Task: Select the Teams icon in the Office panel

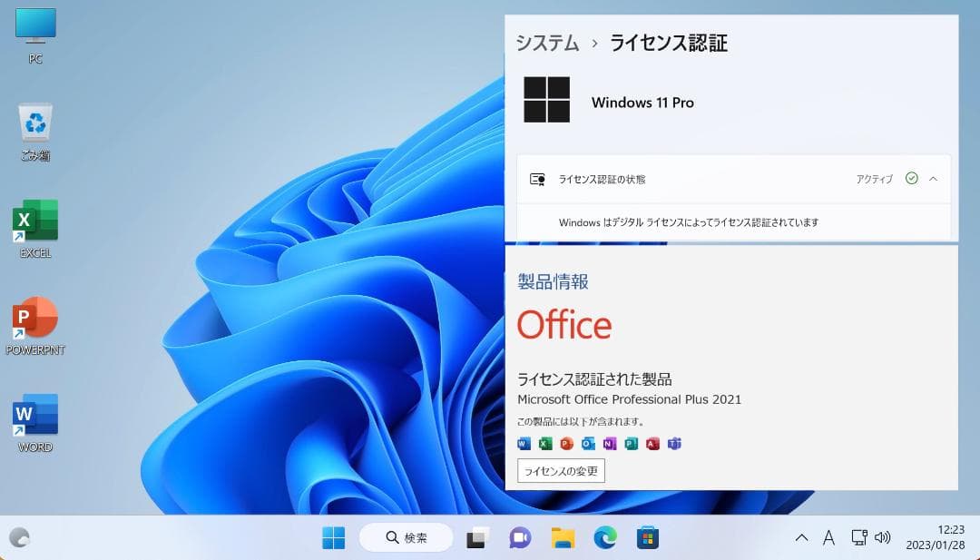Action: pyautogui.click(x=673, y=444)
